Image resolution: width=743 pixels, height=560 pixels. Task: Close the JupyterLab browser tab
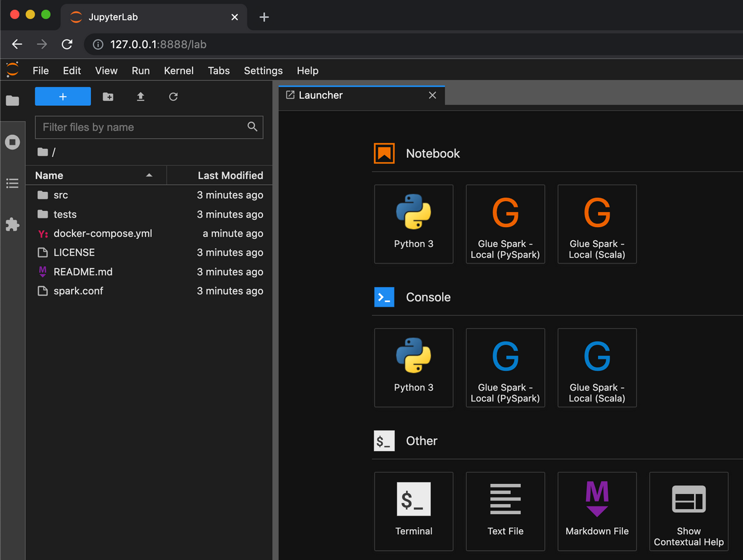click(x=234, y=17)
